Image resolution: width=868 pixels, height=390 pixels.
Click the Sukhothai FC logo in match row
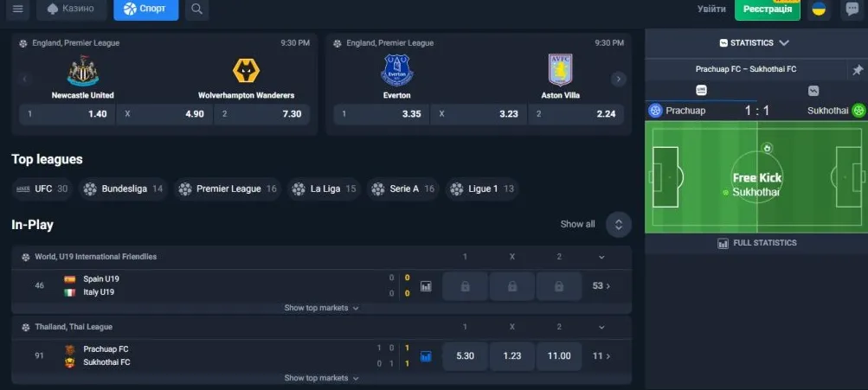click(70, 363)
